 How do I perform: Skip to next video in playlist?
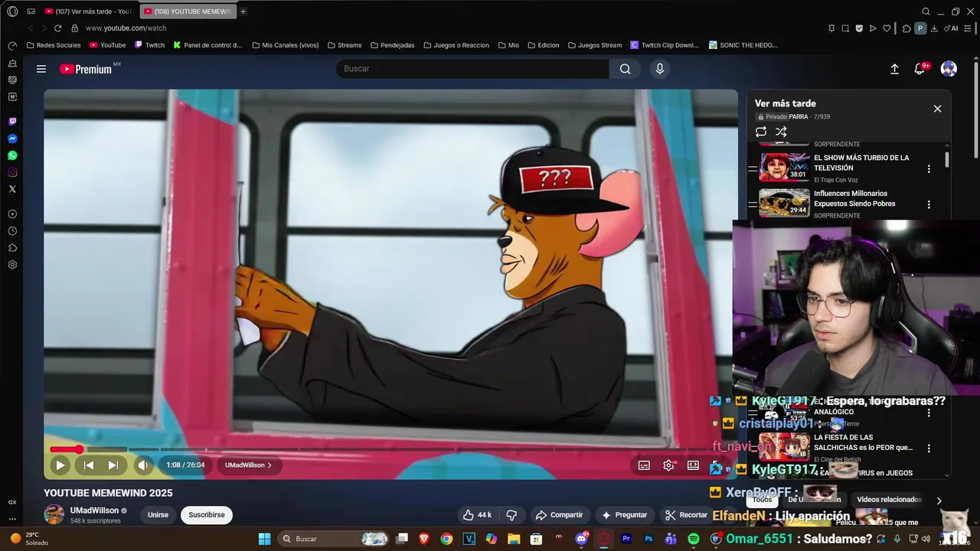click(113, 465)
